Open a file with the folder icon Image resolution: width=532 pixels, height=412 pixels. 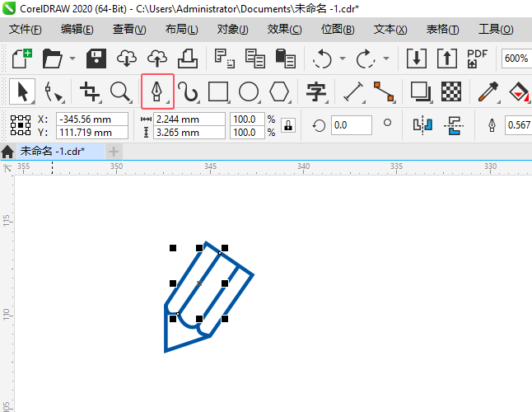[x=53, y=59]
